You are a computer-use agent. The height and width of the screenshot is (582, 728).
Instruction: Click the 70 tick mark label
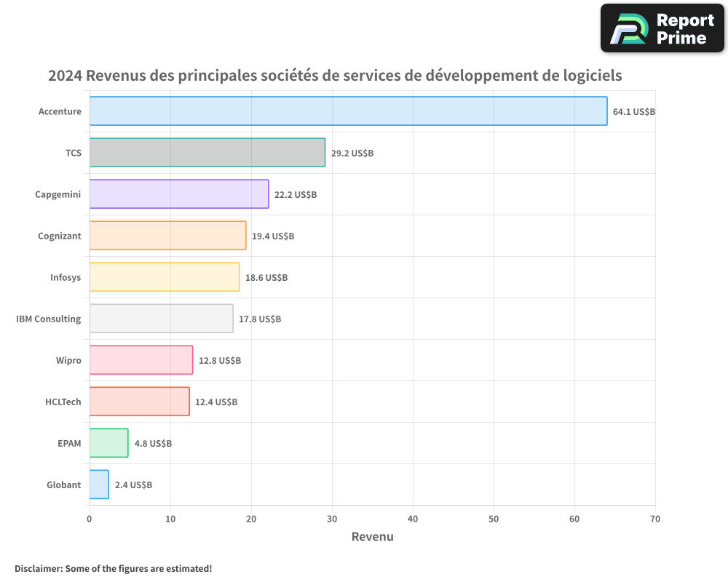click(655, 519)
